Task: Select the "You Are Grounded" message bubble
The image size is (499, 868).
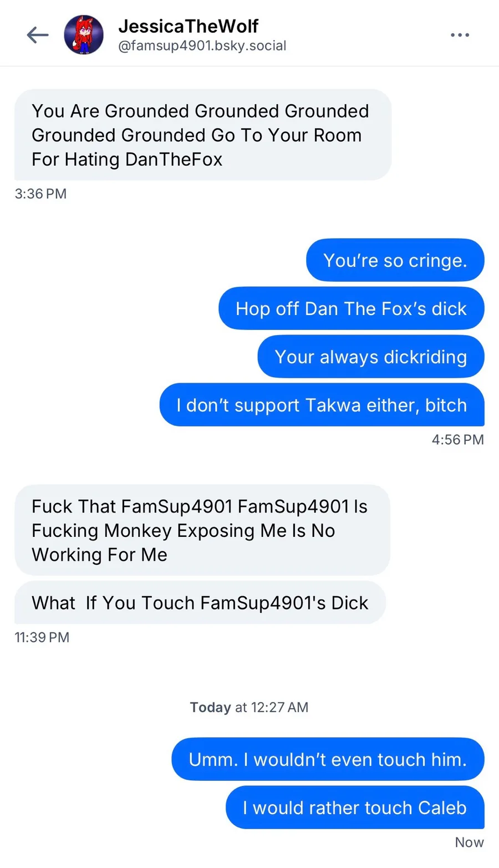Action: point(202,135)
